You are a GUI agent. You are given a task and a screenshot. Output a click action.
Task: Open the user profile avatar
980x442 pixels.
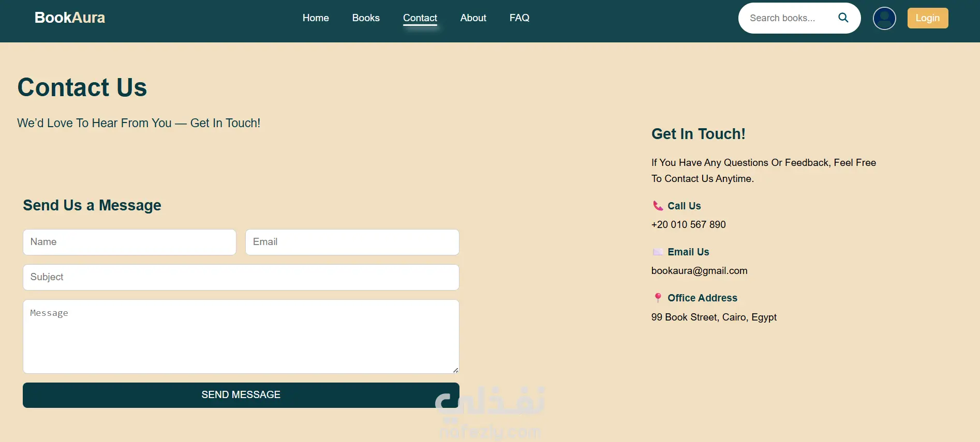point(884,18)
